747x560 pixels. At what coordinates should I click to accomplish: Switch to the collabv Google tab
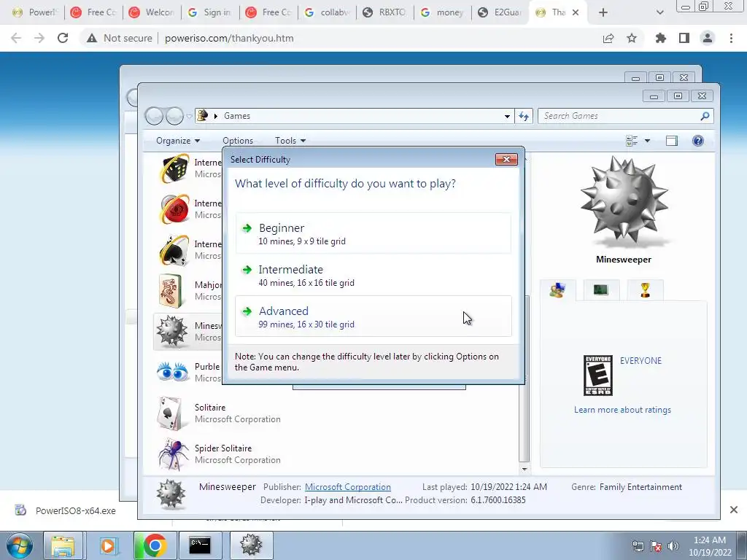(x=328, y=12)
